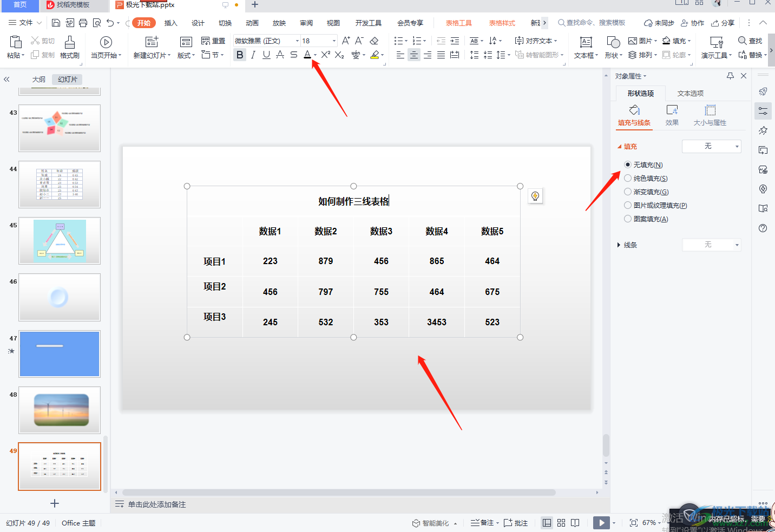The height and width of the screenshot is (532, 775).
Task: Click the idea lightbulb icon beside table
Action: point(535,196)
